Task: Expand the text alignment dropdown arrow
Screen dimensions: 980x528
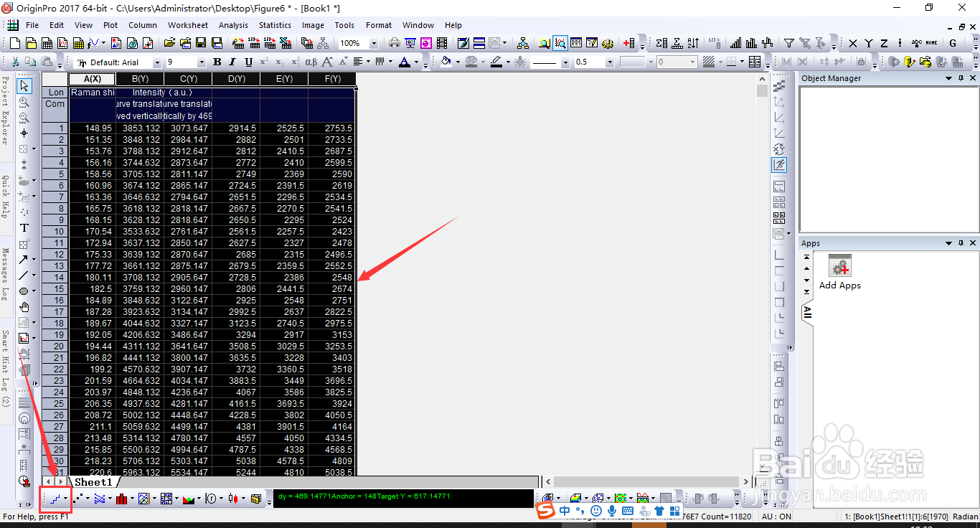Action: pos(368,62)
